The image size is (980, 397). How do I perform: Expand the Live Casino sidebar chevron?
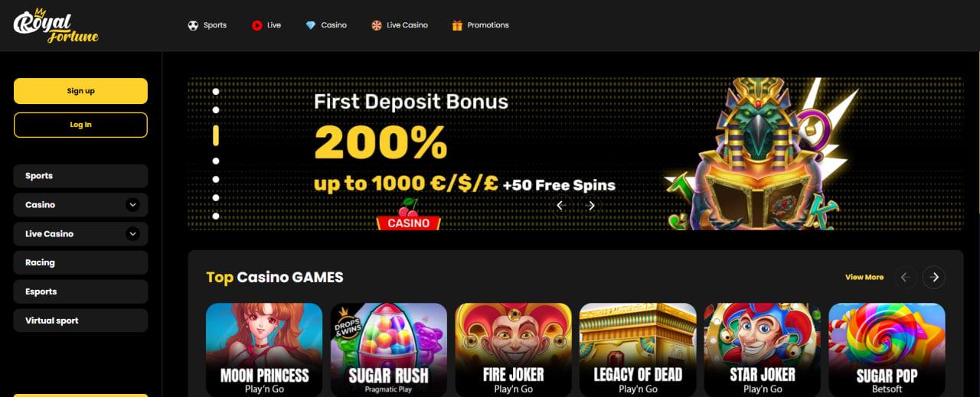[133, 233]
